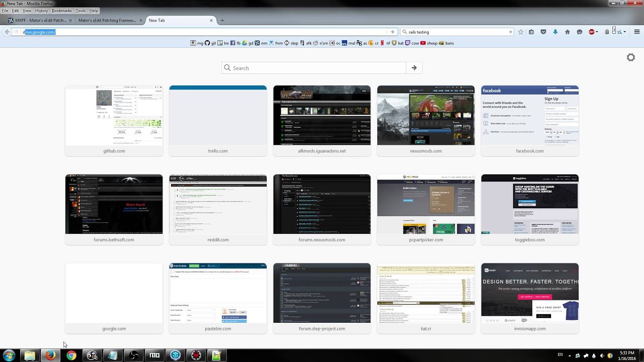Open the reddit 'r/sm' bookmark
The height and width of the screenshot is (362, 644).
(320, 43)
